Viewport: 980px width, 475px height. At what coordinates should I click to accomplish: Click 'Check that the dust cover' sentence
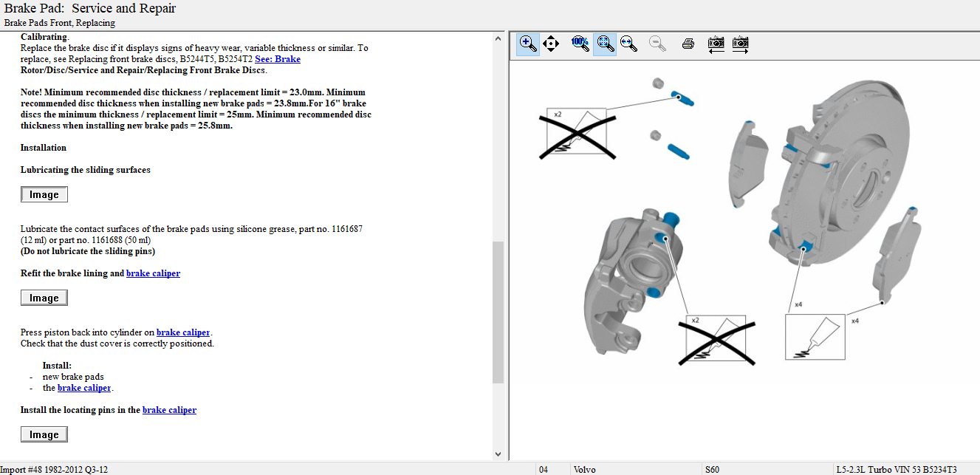(x=117, y=344)
